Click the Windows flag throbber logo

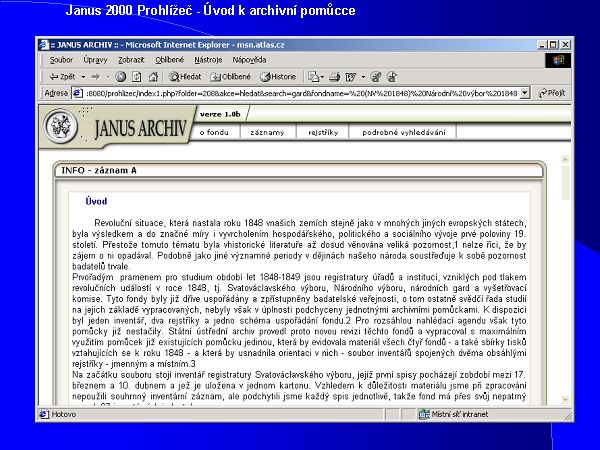(558, 60)
